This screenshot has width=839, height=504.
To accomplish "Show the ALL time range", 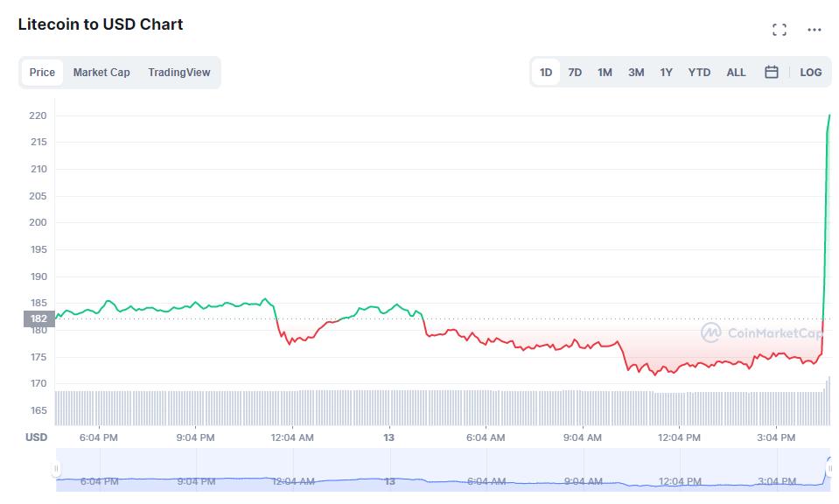I will pos(737,73).
